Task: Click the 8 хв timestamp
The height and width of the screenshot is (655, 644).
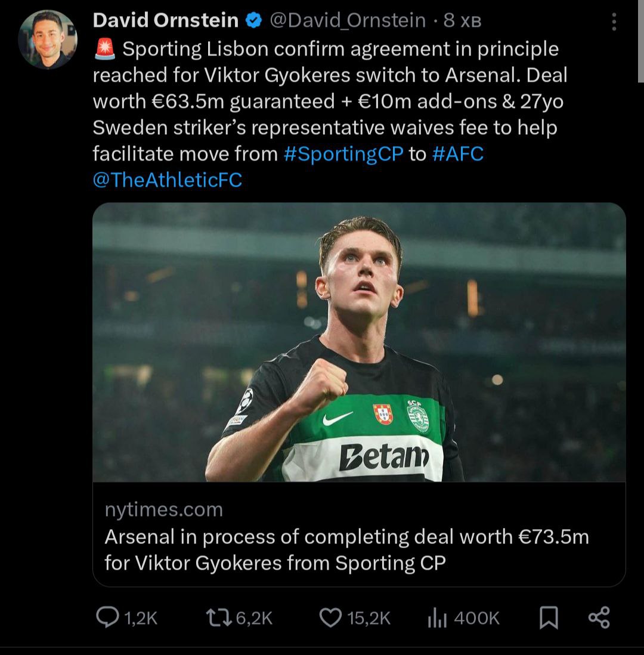Action: 462,21
